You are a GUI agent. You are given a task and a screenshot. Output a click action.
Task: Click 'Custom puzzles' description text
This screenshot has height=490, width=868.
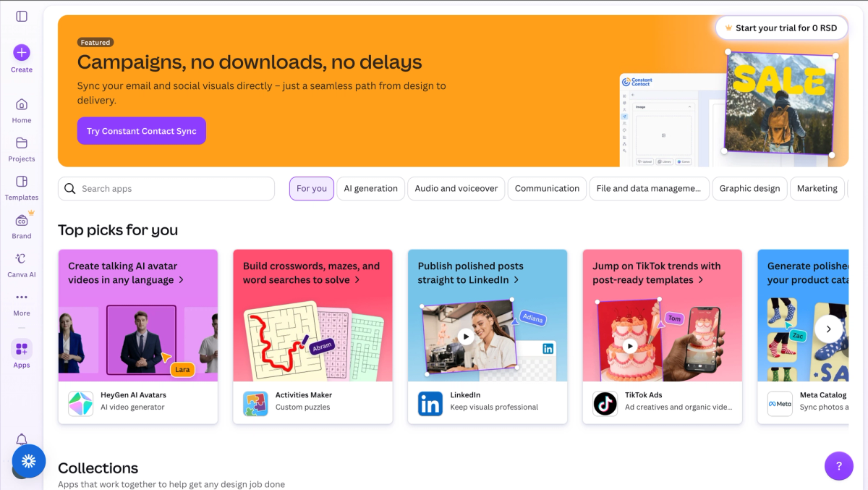pyautogui.click(x=302, y=407)
